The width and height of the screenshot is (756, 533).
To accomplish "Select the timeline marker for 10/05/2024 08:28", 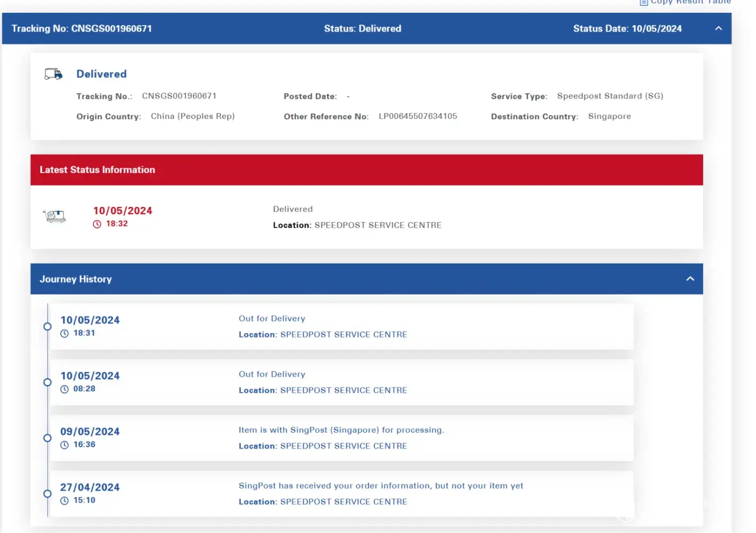I will [47, 382].
